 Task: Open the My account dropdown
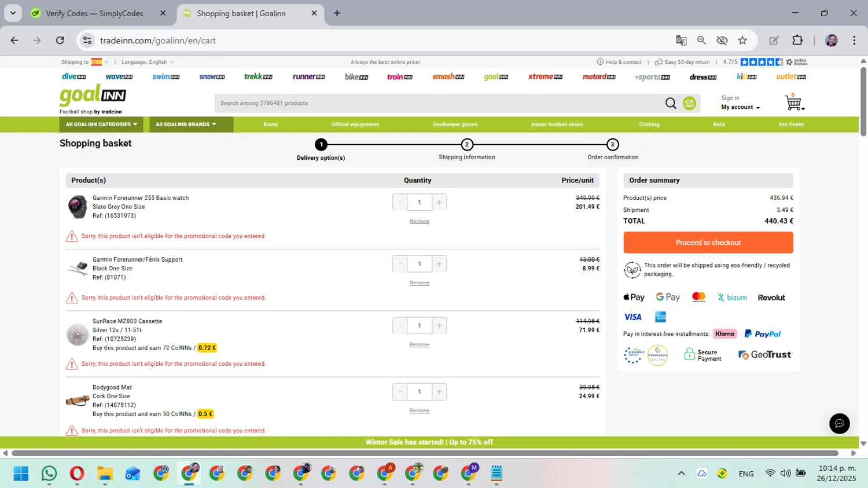coord(740,107)
